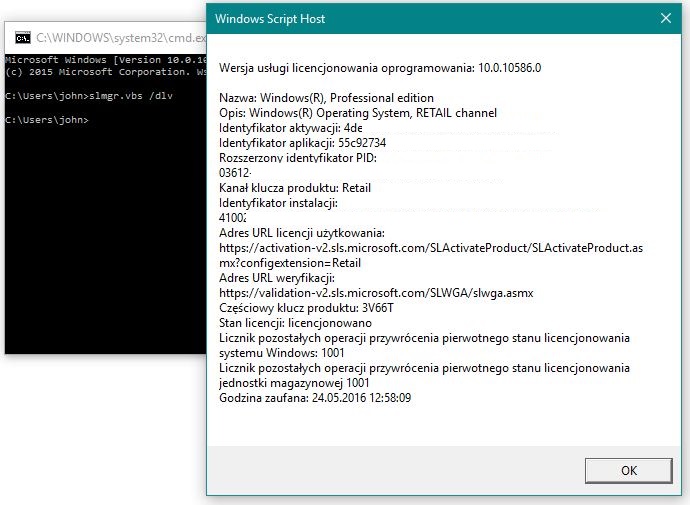Click the validation-v2.sls.microsoft.com URL text
Viewport: 690px width, 505px height.
[376, 293]
